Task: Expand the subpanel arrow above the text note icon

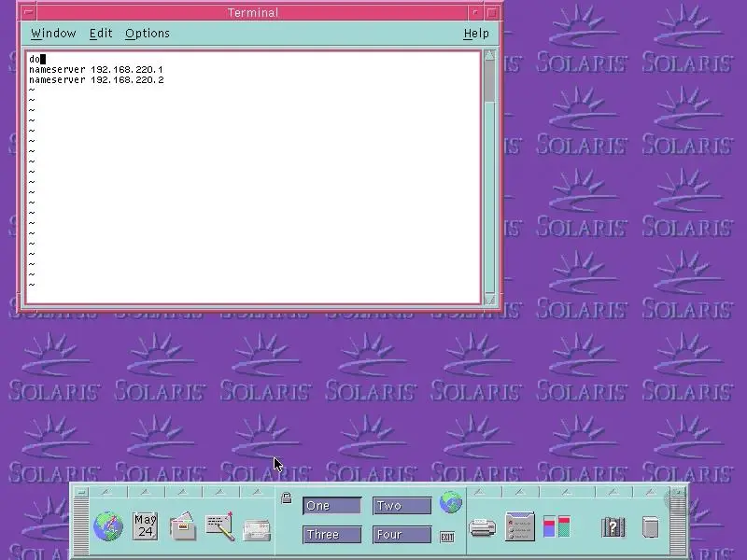Action: click(x=220, y=492)
